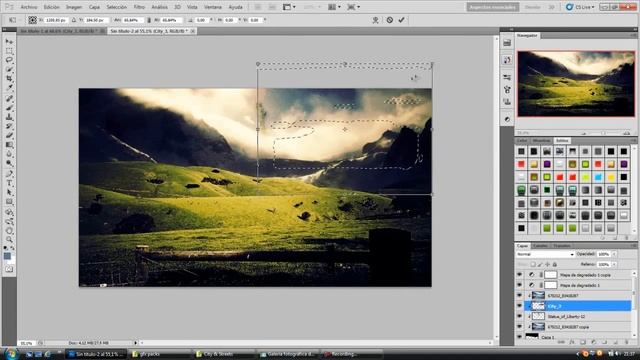
Task: Select the Blur tool
Action: pyautogui.click(x=9, y=154)
